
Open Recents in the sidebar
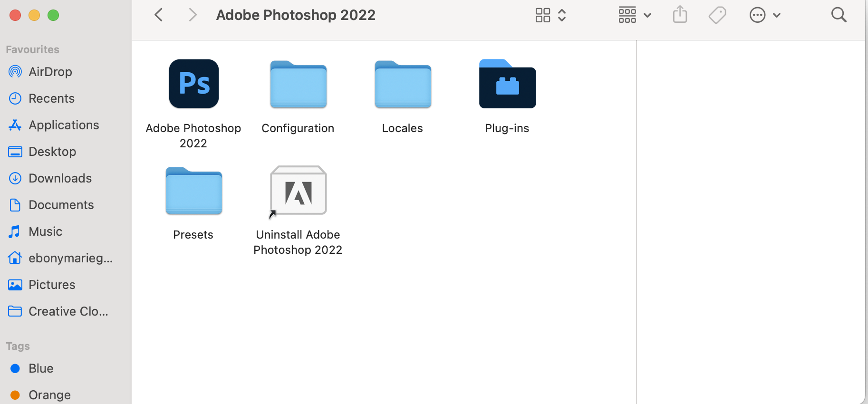pos(66,98)
